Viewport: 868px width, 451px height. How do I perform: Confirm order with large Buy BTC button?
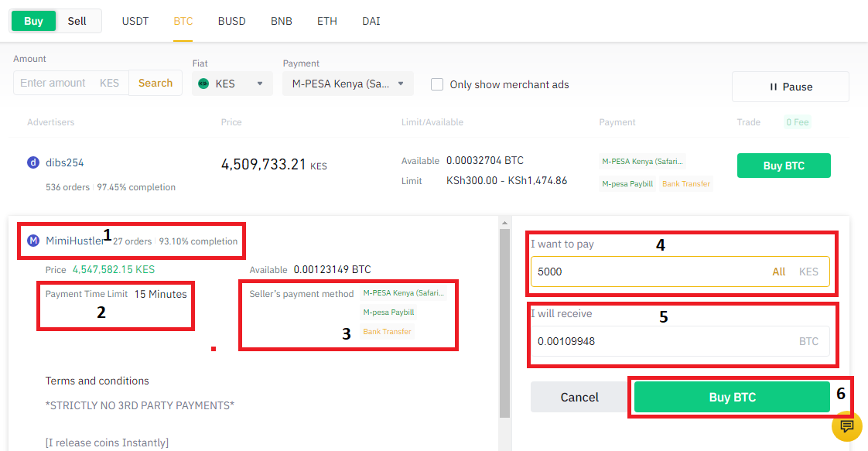click(x=732, y=397)
